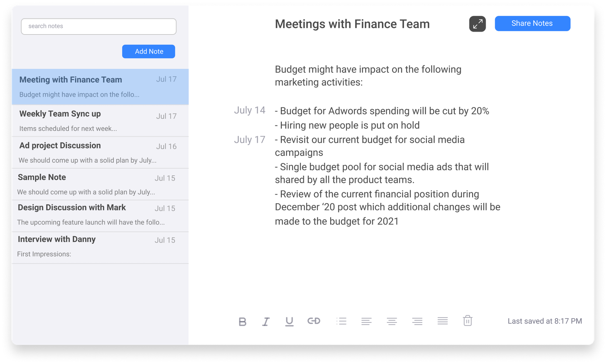Toggle bold formatting in the editor toolbar
This screenshot has height=364, width=607.
(242, 321)
